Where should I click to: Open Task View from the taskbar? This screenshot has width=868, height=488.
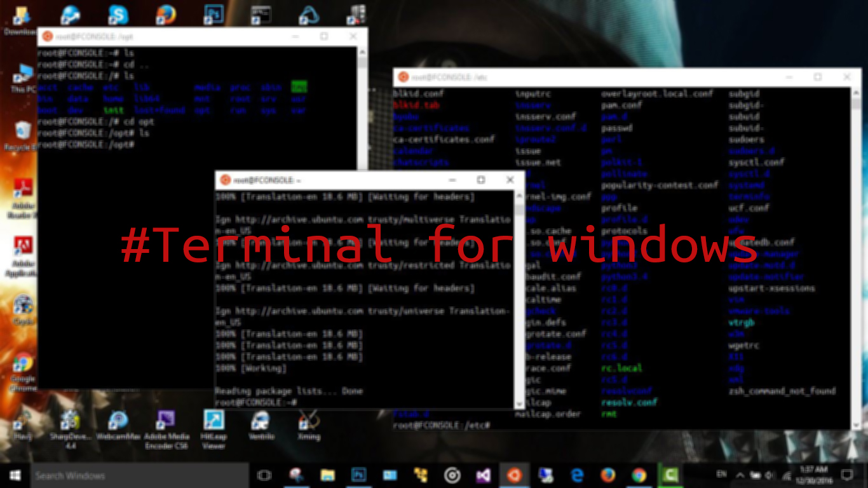[x=264, y=475]
